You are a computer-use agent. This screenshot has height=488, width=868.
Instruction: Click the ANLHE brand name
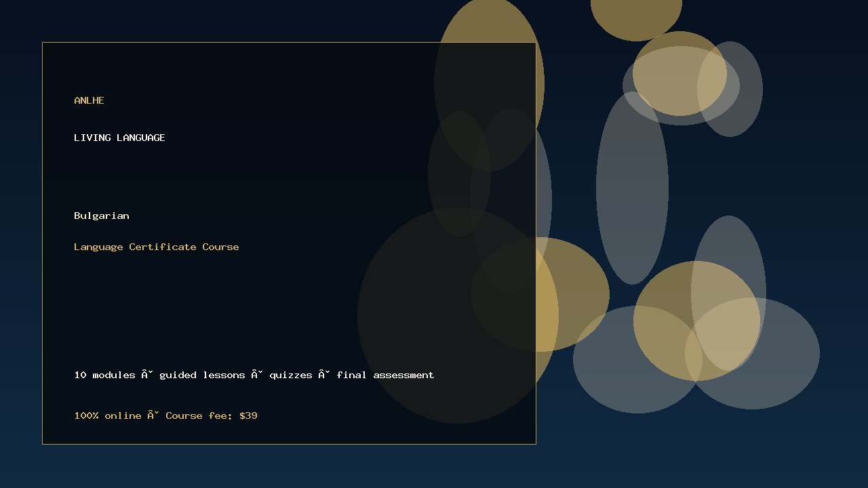pos(89,100)
